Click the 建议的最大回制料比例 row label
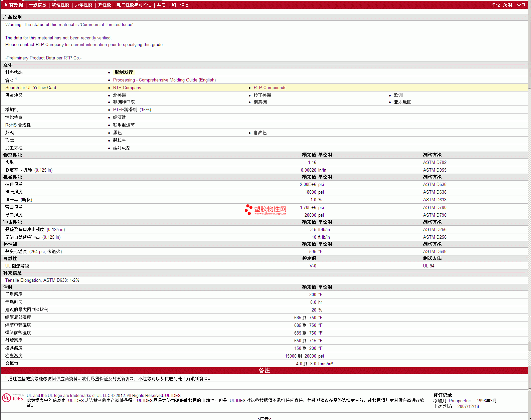The width and height of the screenshot is (531, 420). click(x=27, y=309)
